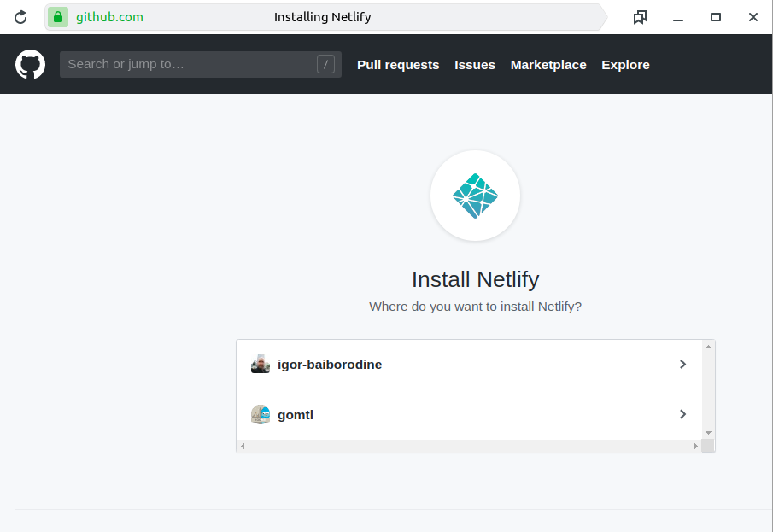Viewport: 773px width, 532px height.
Task: Click the slash shortcut icon in the search box
Action: tap(325, 64)
